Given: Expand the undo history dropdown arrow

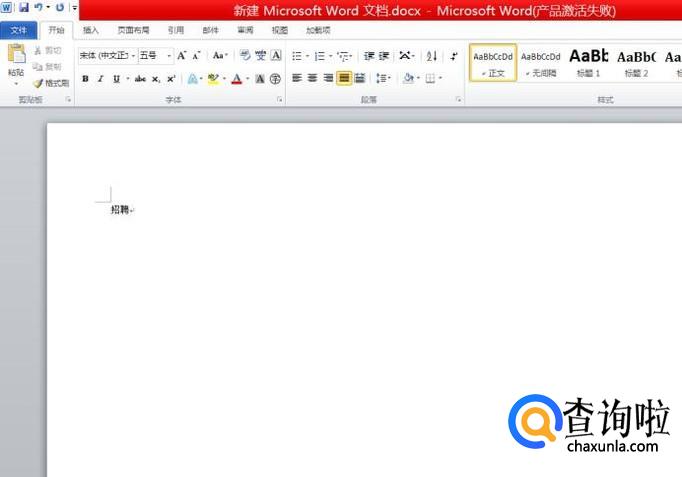Looking at the screenshot, I should (48, 7).
